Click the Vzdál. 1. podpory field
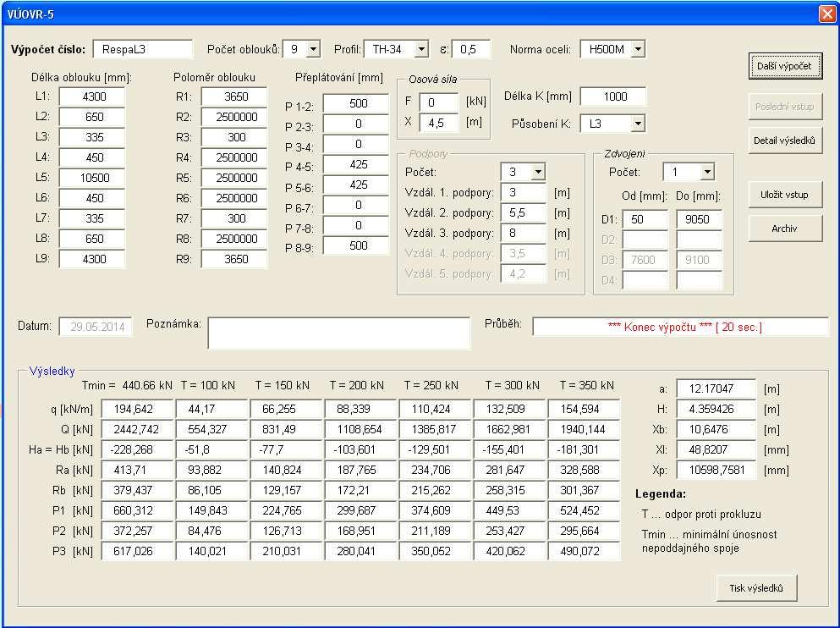Screen dimensions: 840x628 click(x=524, y=192)
